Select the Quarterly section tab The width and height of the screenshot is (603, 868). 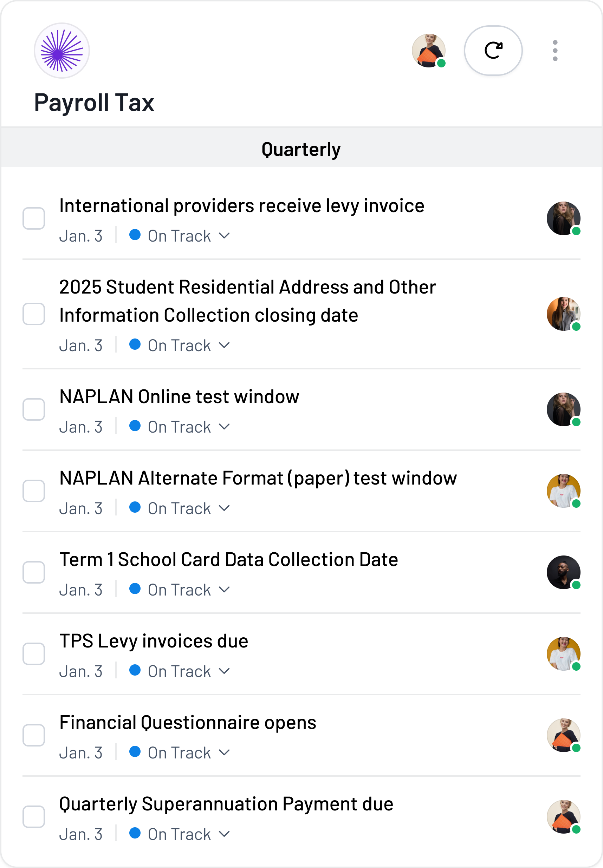pyautogui.click(x=301, y=149)
